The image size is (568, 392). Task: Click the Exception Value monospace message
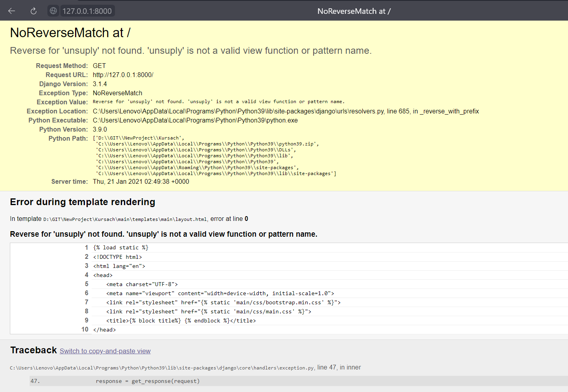(219, 102)
